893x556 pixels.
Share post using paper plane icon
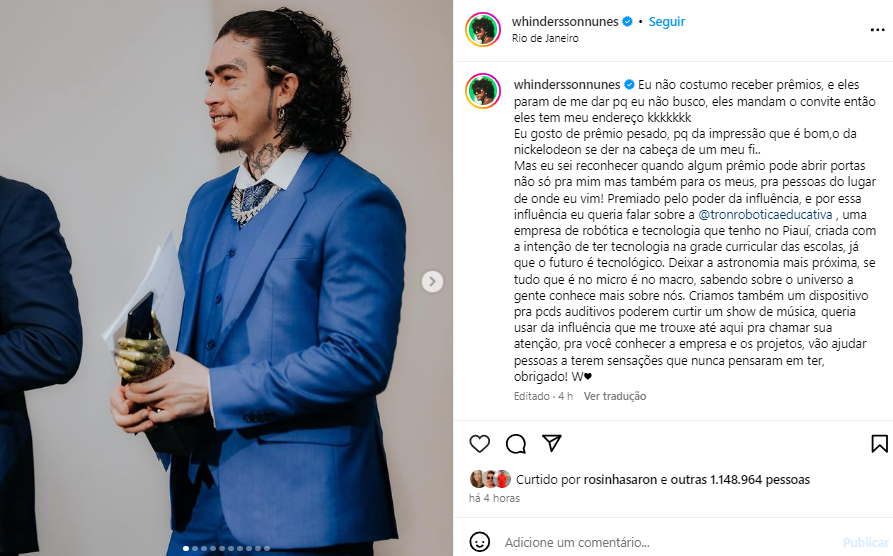click(x=552, y=443)
